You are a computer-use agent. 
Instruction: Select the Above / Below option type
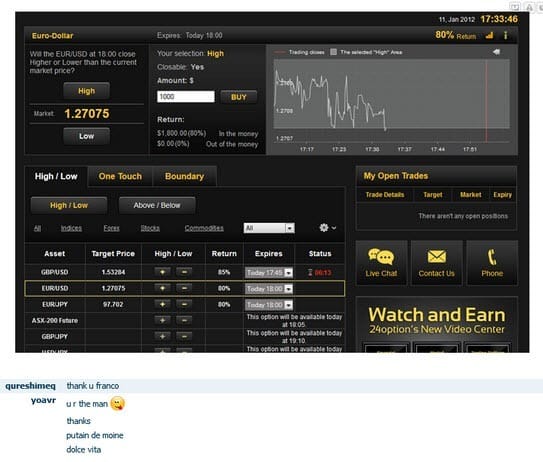(x=157, y=205)
